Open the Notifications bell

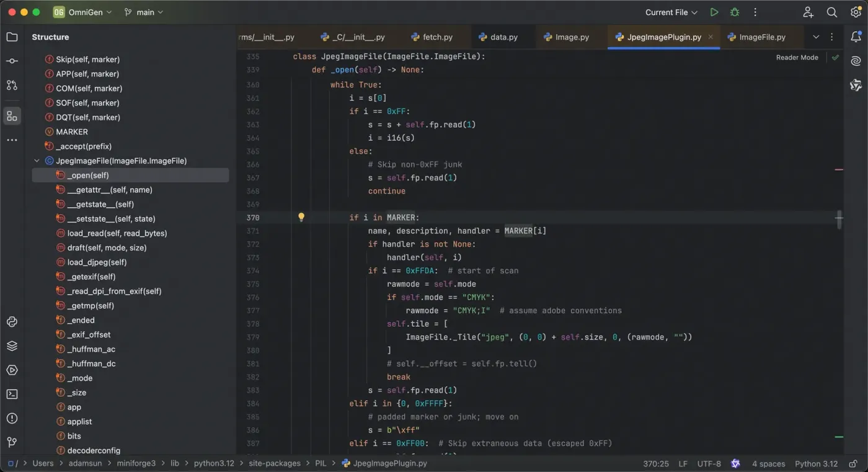pos(856,37)
